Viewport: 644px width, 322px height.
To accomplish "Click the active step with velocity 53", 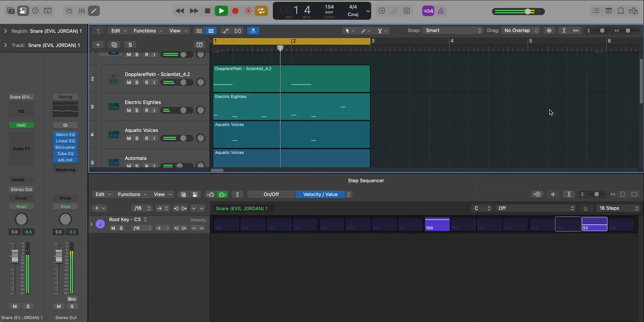I will pos(594,224).
